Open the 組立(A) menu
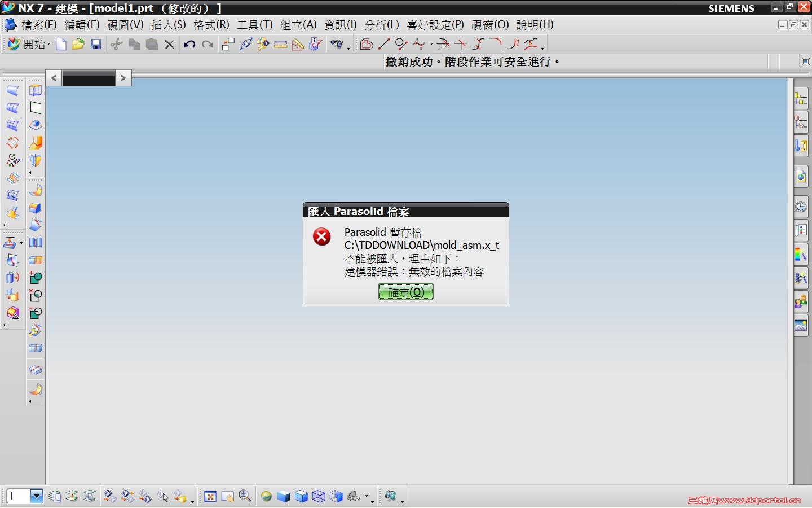The width and height of the screenshot is (812, 508). click(298, 25)
